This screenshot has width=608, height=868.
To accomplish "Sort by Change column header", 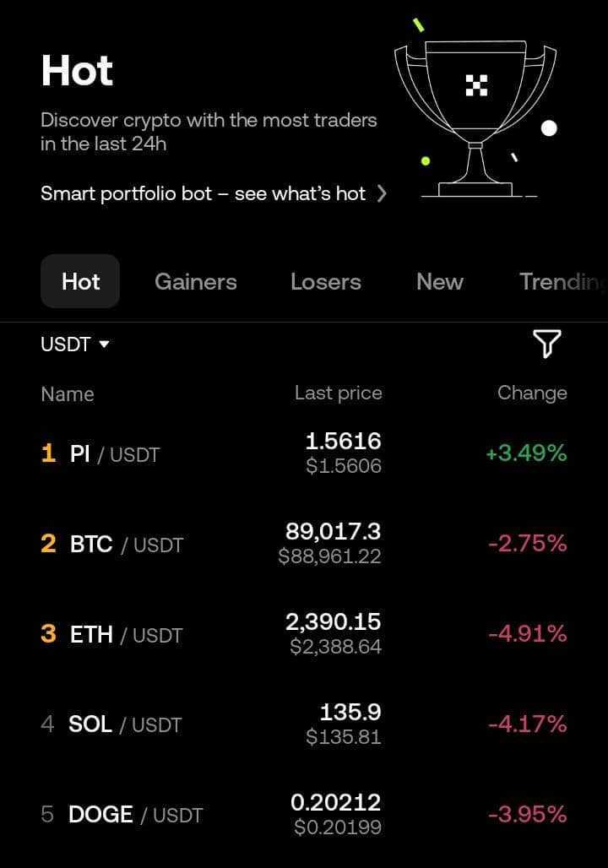I will [532, 393].
